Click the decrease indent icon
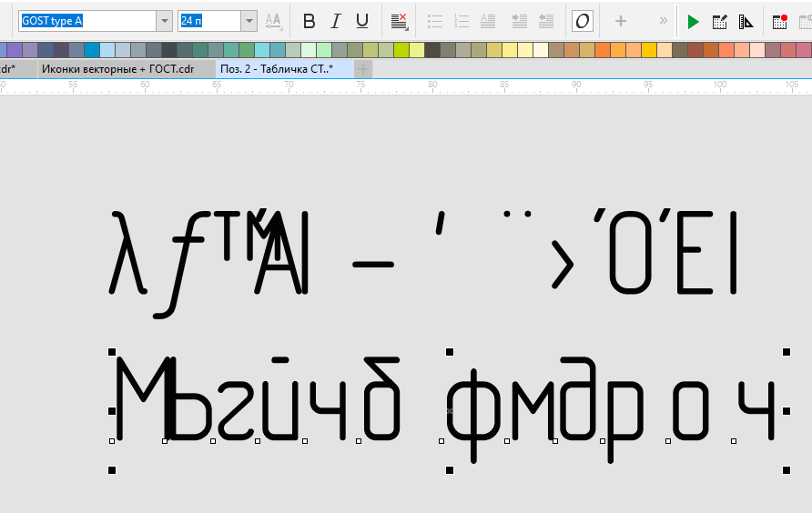 point(546,21)
